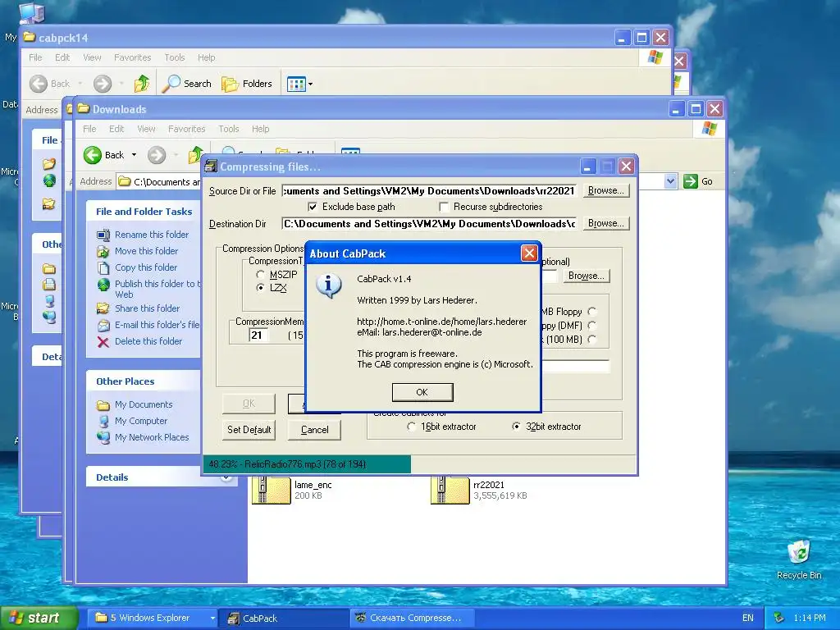Select the rr22021 zip file icon
Viewport: 840px width, 630px height.
pos(450,491)
